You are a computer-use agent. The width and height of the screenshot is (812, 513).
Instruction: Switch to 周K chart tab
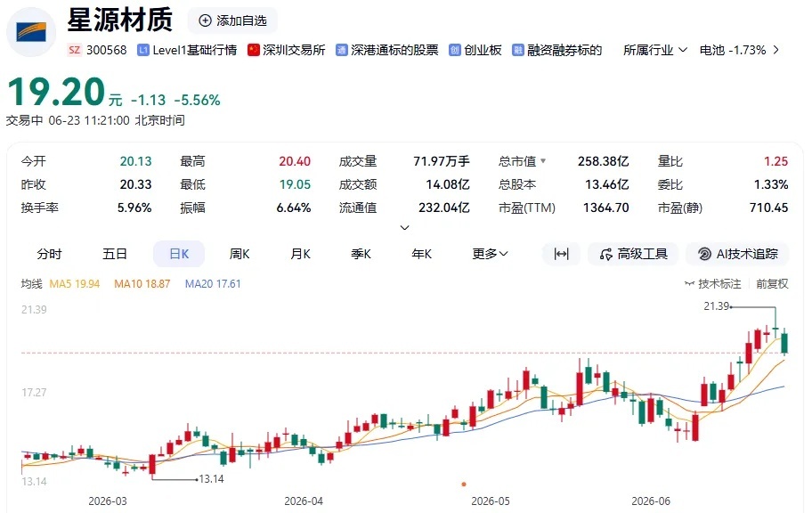coord(240,254)
